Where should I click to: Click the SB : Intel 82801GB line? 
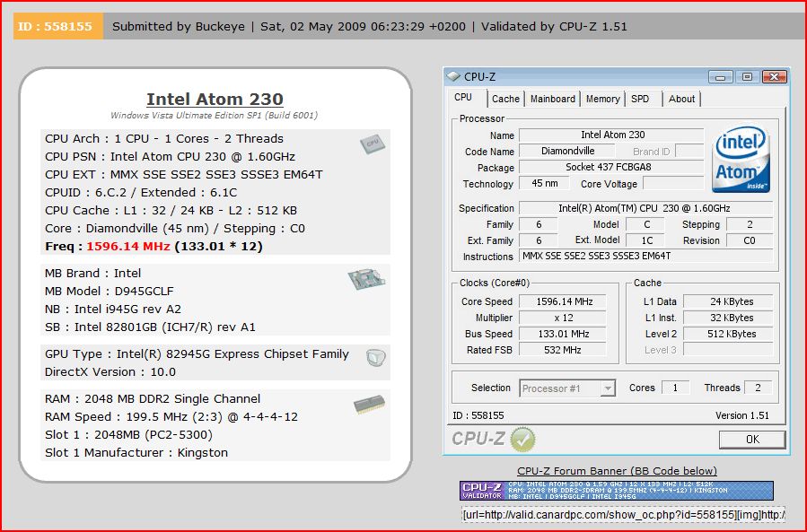click(x=150, y=327)
